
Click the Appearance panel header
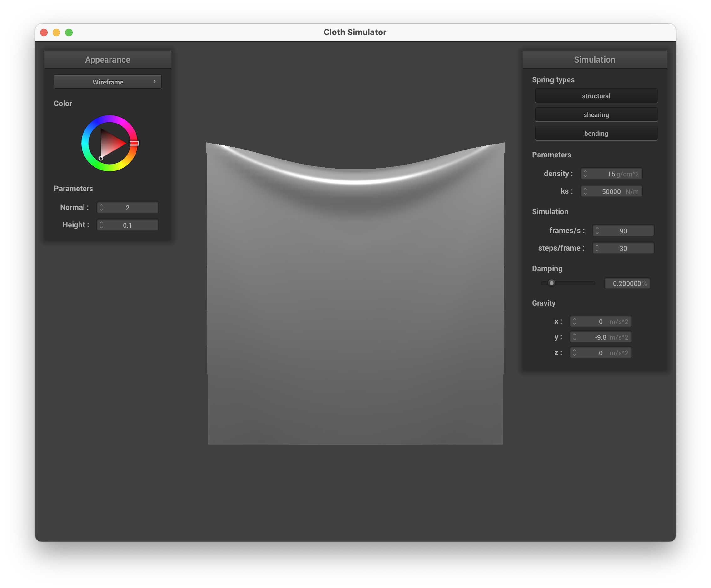coord(108,59)
